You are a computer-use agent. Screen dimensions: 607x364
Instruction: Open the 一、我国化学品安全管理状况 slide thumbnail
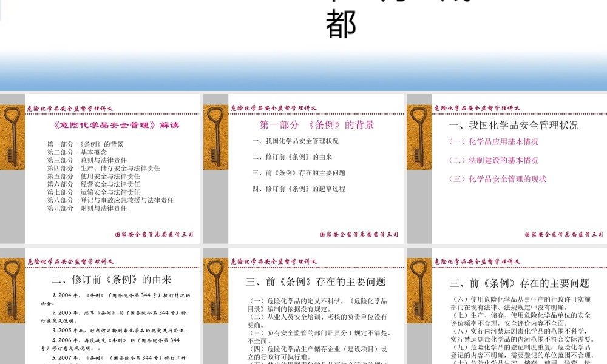[507, 169]
